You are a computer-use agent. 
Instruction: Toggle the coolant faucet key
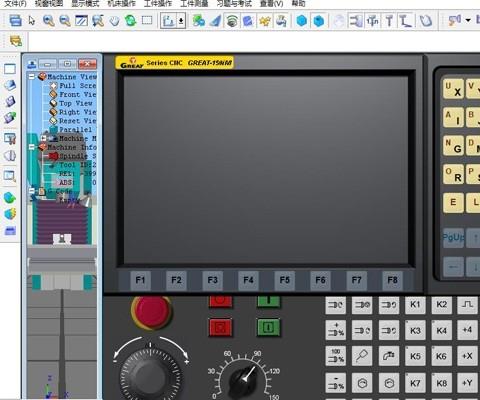click(x=389, y=356)
